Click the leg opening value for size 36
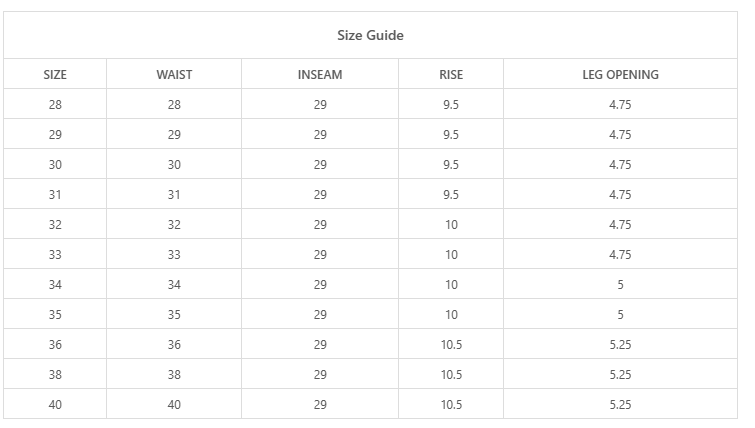755x428 pixels. coord(620,345)
